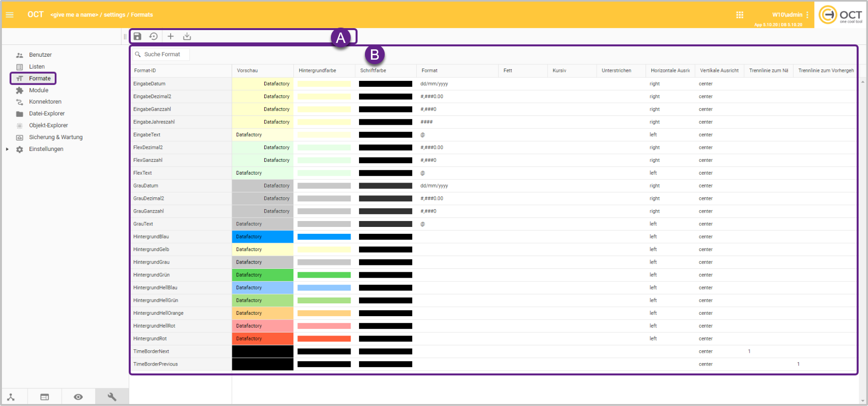Click the restore history icon

point(153,37)
